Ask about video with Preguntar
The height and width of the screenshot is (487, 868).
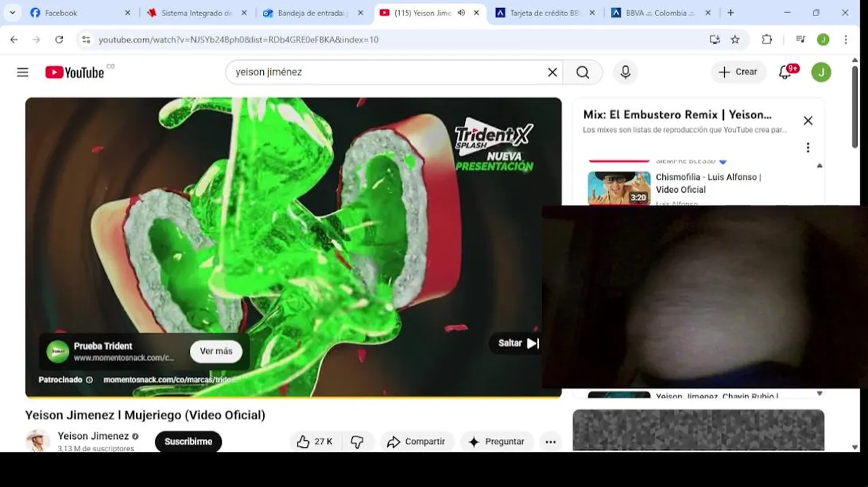(497, 442)
